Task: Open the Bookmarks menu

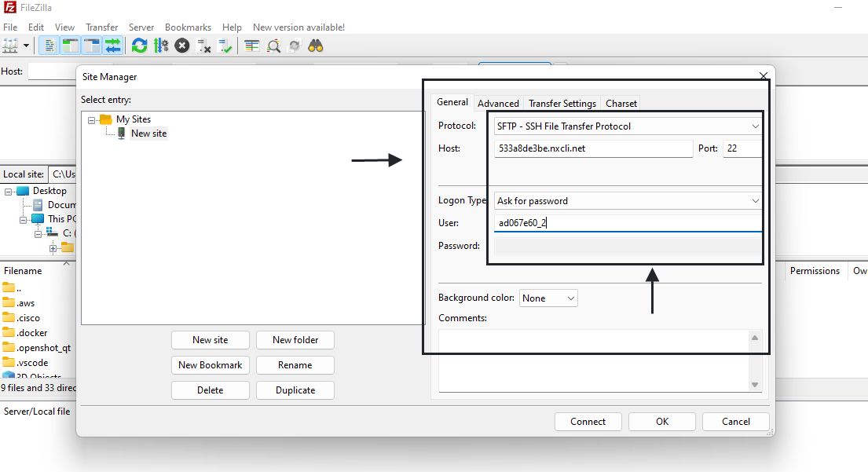Action: (x=188, y=27)
